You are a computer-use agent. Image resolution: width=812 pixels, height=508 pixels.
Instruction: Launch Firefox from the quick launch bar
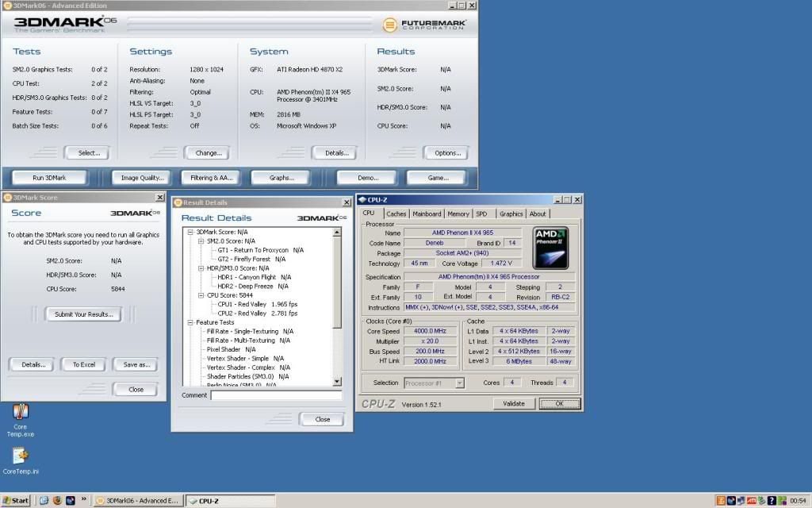click(x=58, y=501)
